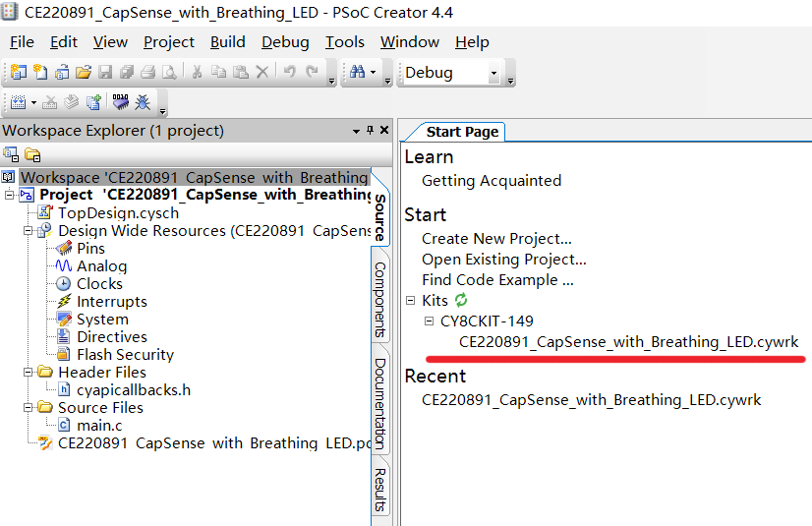Select cyapicallbacks.h header file
Image resolution: width=812 pixels, height=526 pixels.
(x=134, y=390)
